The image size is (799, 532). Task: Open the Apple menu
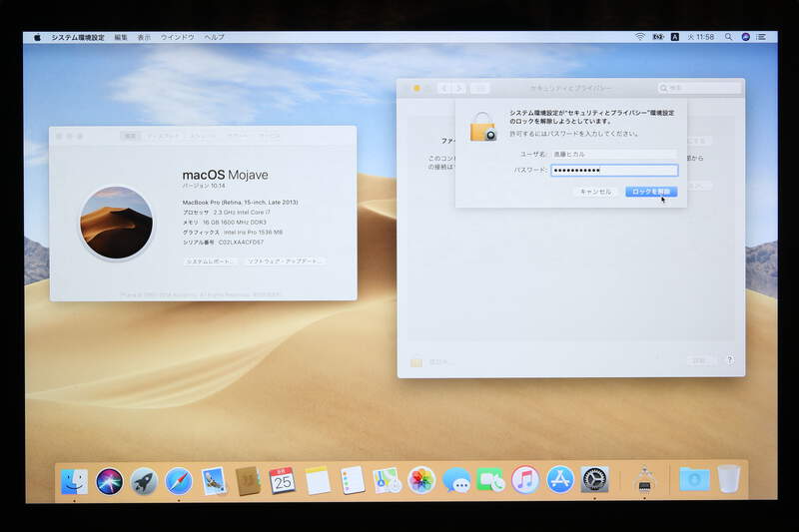37,37
